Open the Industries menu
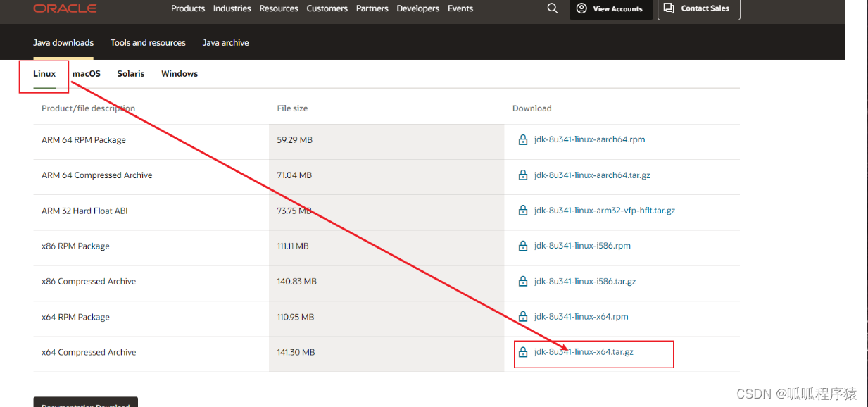Viewport: 868px width, 407px height. [x=232, y=8]
